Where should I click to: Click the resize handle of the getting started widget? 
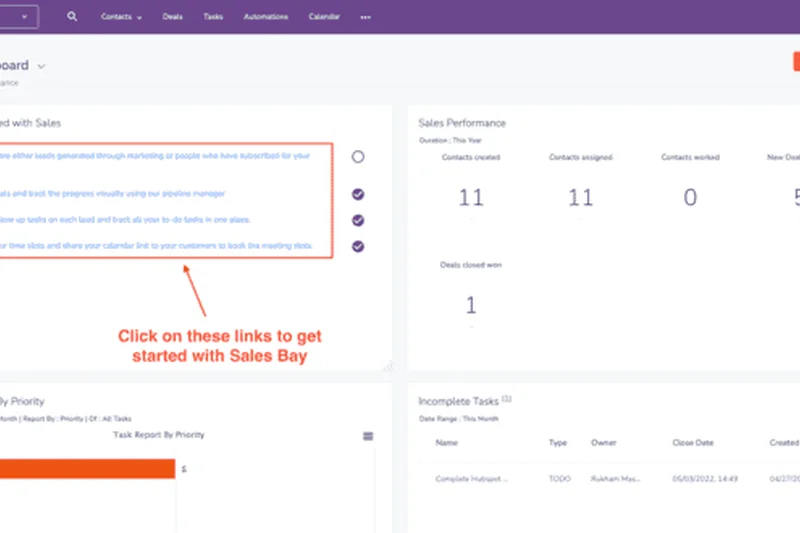pos(389,367)
